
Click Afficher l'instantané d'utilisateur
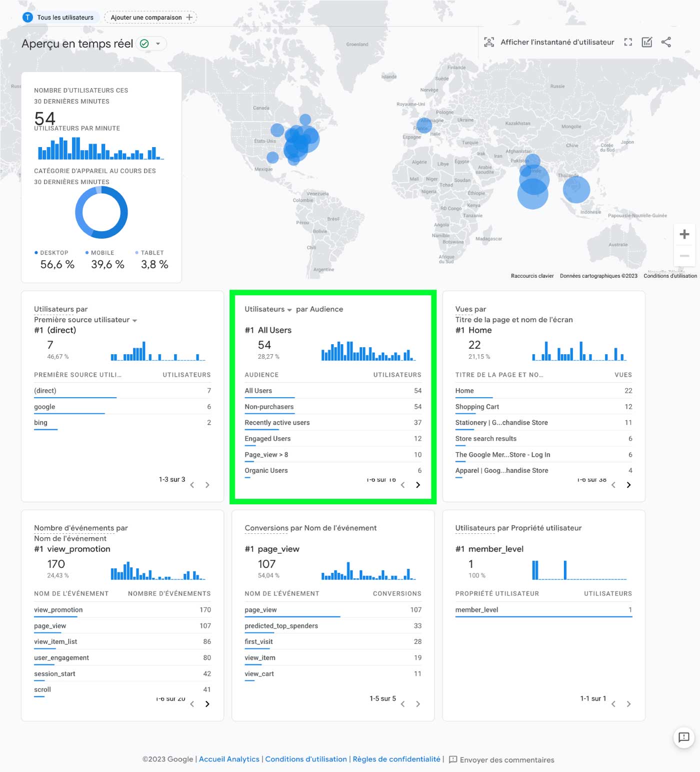tap(557, 42)
